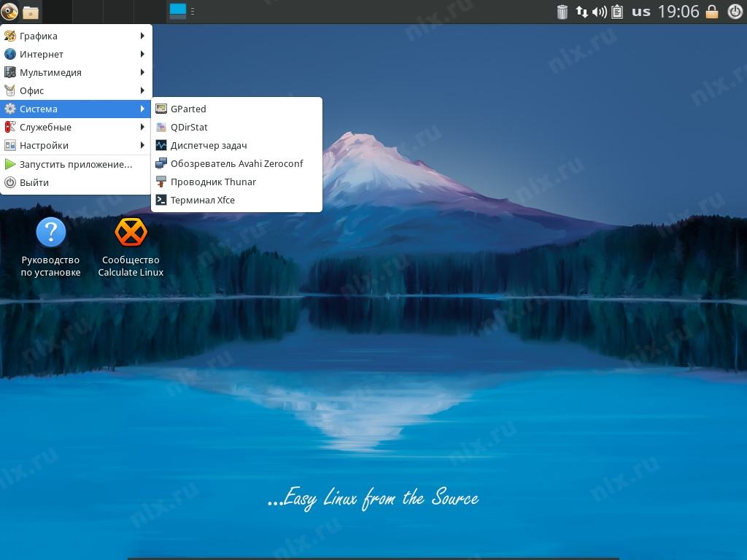Open the volume control speaker icon
The height and width of the screenshot is (560, 747).
[x=599, y=12]
